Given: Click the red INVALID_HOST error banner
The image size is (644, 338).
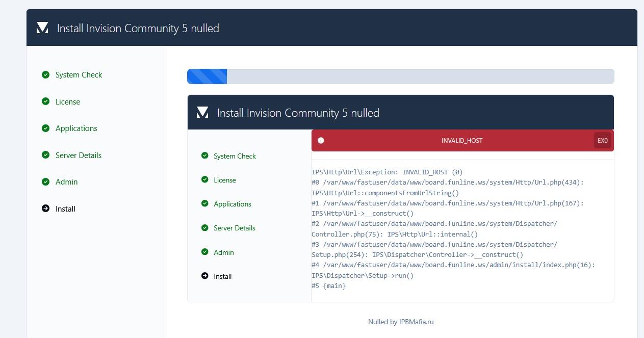Looking at the screenshot, I should point(462,140).
